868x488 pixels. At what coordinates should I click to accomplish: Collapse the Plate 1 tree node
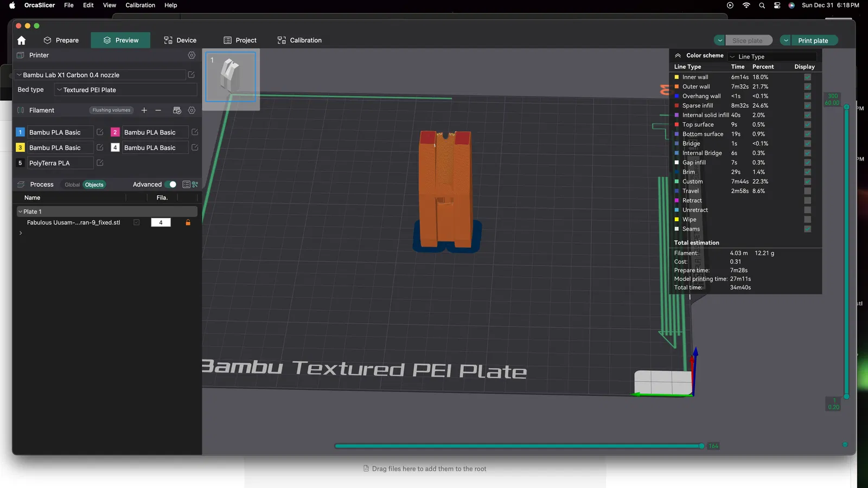tap(20, 211)
